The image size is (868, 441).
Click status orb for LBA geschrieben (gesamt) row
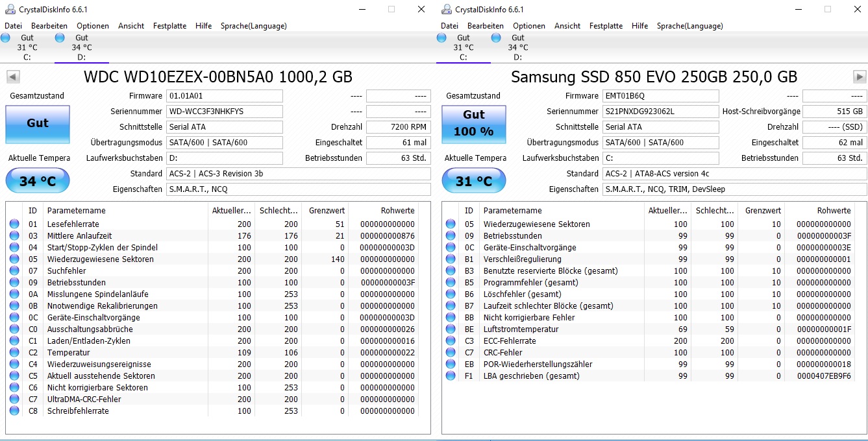(451, 376)
